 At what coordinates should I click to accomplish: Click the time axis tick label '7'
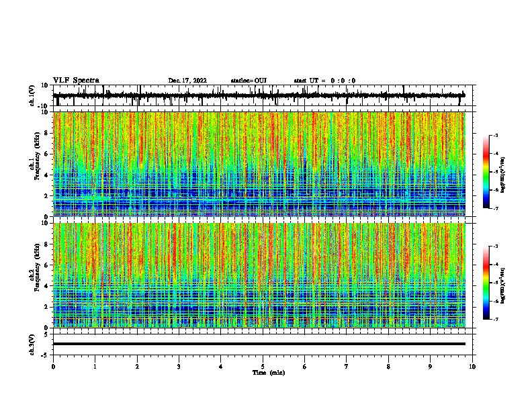(x=347, y=367)
